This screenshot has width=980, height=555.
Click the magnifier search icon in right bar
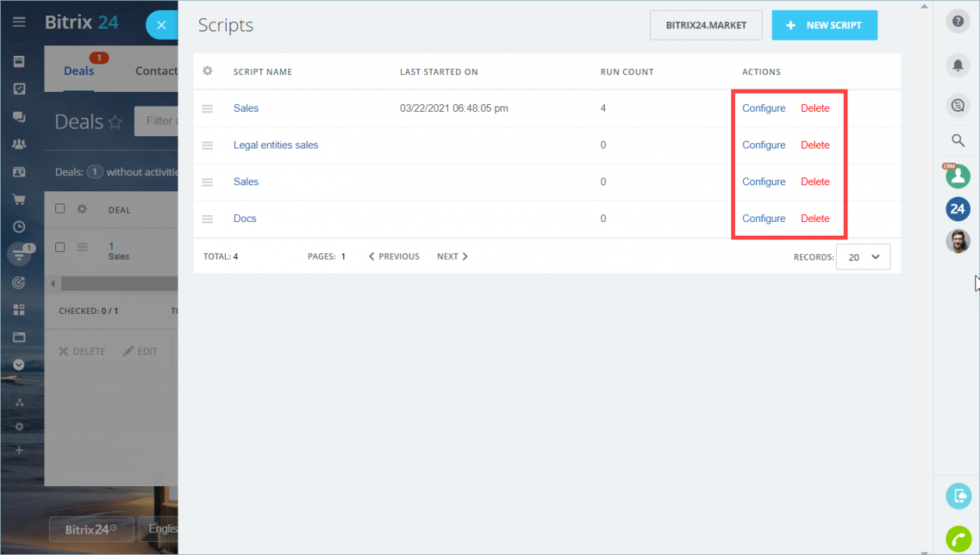958,140
